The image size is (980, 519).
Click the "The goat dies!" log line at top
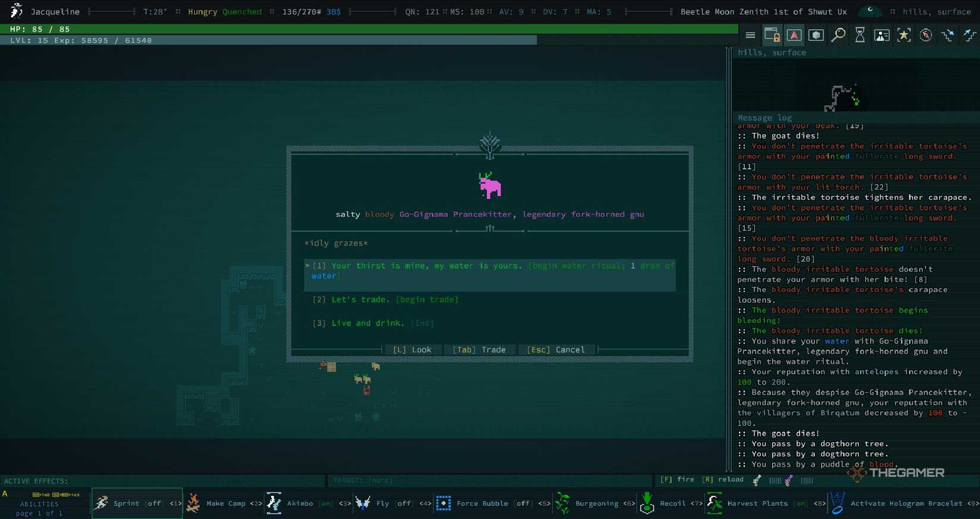click(785, 135)
